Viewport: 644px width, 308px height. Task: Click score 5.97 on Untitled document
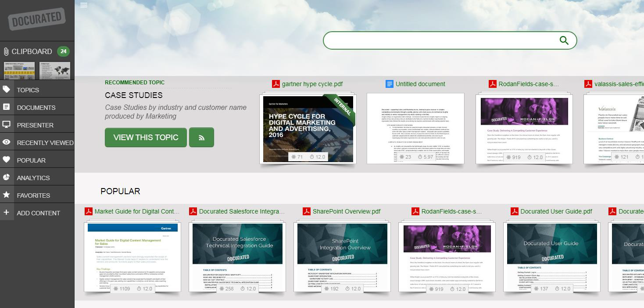pyautogui.click(x=426, y=157)
